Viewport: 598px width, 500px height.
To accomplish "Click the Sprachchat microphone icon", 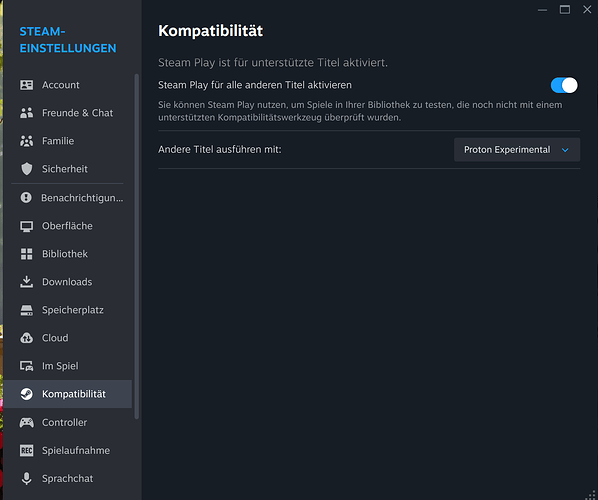I will click(x=26, y=478).
